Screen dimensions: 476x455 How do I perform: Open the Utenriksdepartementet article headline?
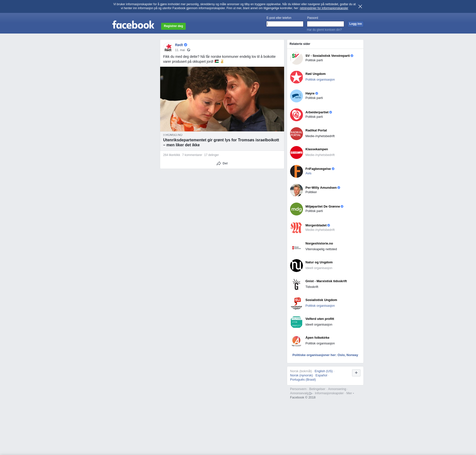[x=221, y=143]
